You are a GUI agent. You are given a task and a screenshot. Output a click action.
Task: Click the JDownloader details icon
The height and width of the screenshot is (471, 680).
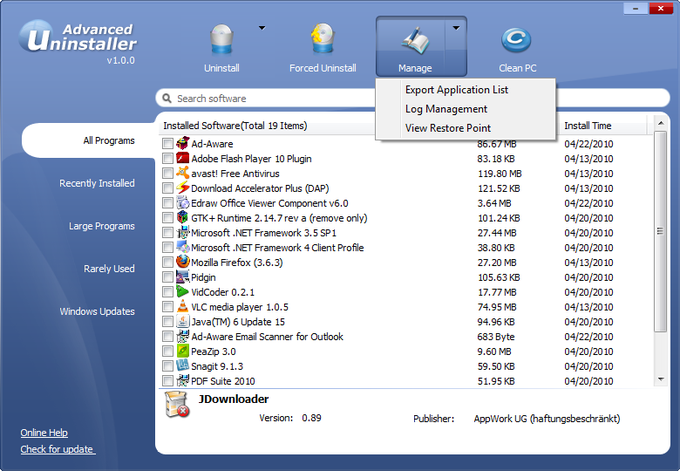point(177,404)
